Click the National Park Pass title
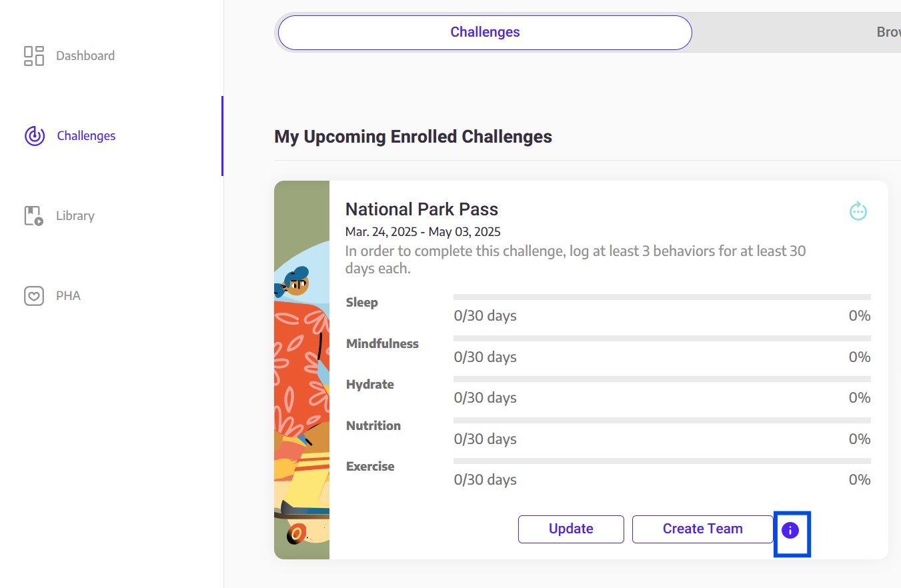The width and height of the screenshot is (901, 588). (421, 209)
